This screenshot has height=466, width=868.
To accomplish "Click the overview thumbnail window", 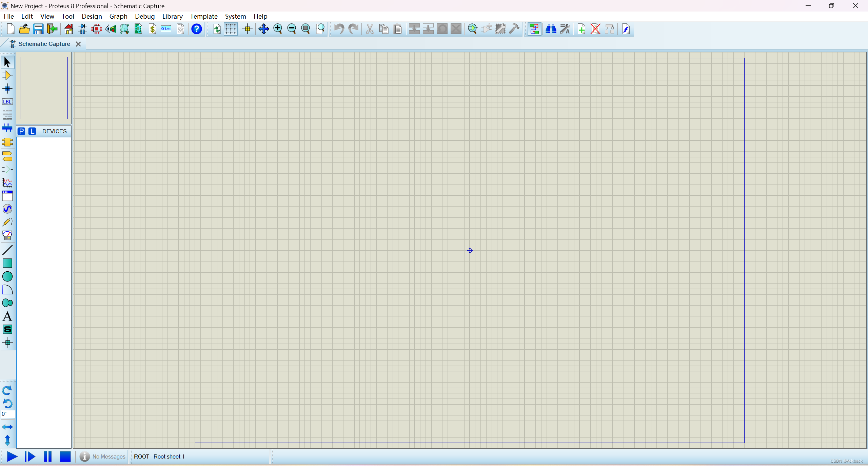I will coord(44,88).
